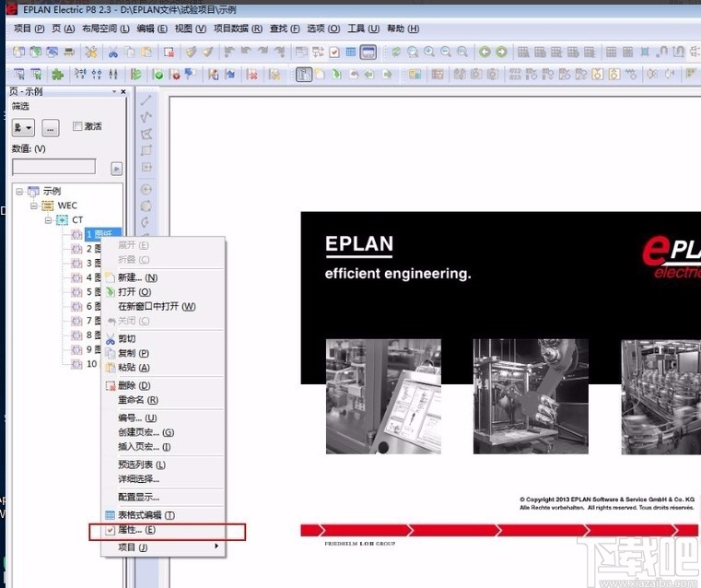Collapse the 示例 project tree node
Screen dimensions: 701x588
pos(19,192)
